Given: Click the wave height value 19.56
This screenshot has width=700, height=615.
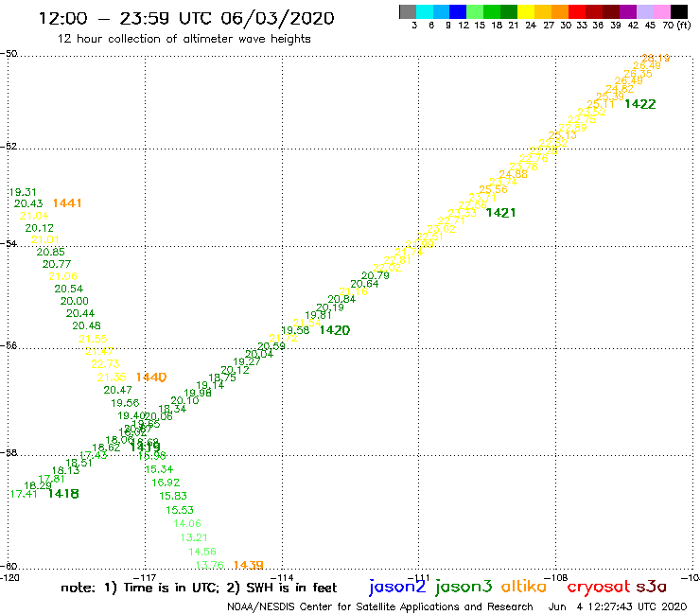Looking at the screenshot, I should click(125, 403).
